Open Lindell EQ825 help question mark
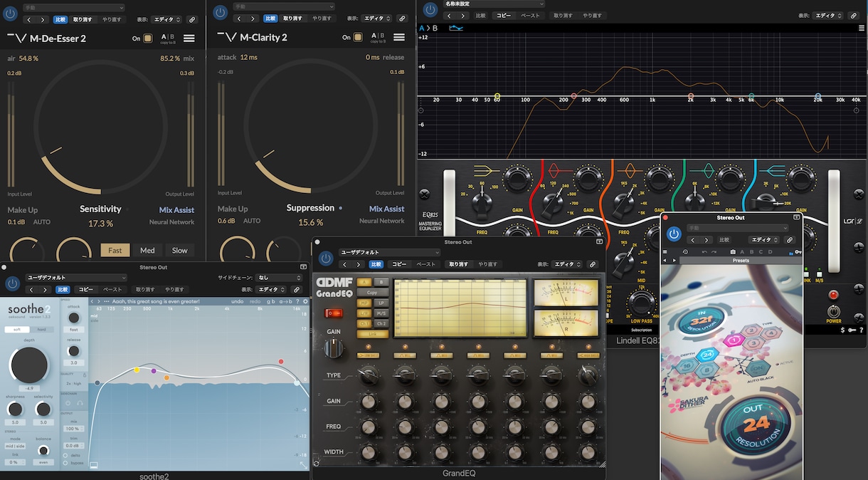The image size is (868, 480). coord(861,330)
